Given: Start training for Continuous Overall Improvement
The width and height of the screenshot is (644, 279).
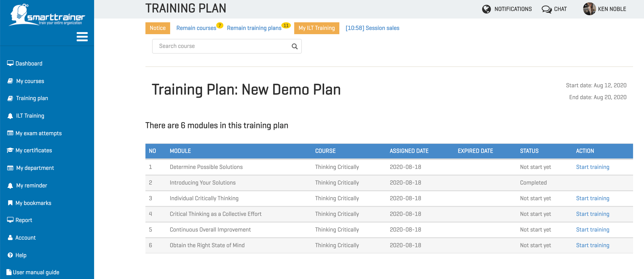Looking at the screenshot, I should [592, 230].
